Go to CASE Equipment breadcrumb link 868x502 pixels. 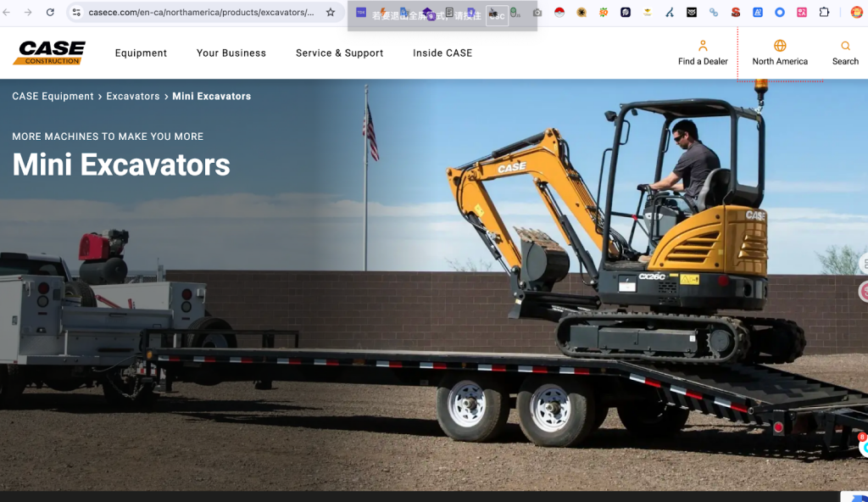(x=53, y=97)
